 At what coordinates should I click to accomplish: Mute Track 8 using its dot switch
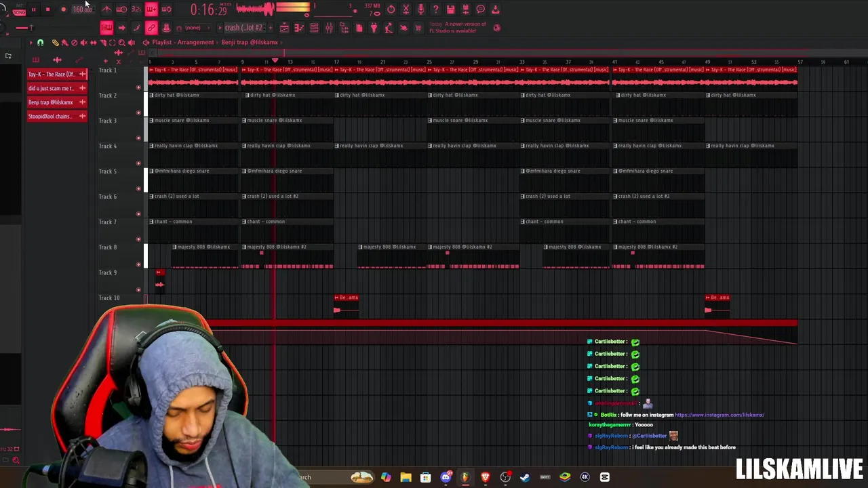click(x=138, y=264)
